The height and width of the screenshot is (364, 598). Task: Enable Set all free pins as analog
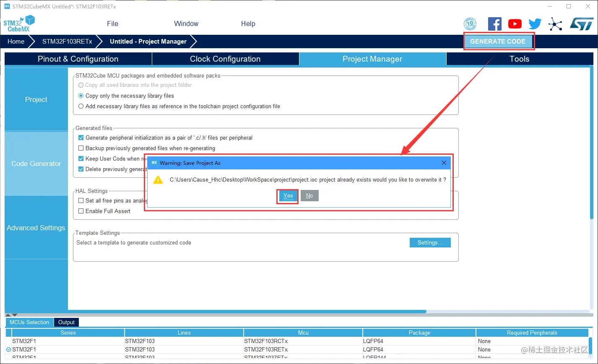click(x=81, y=200)
